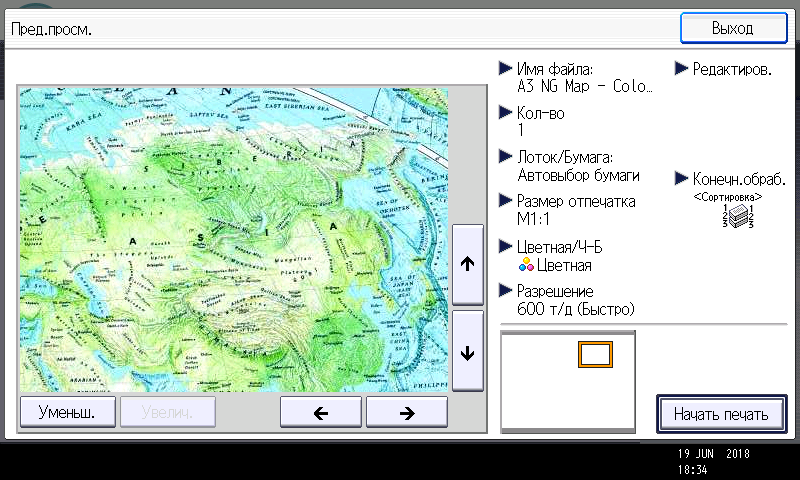
Task: Click the M1:1 print size value
Action: pos(533,219)
